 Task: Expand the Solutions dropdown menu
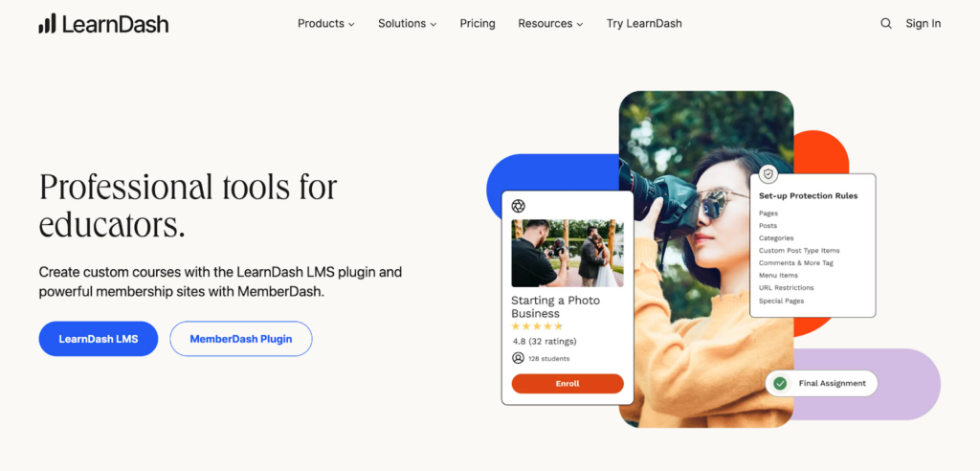tap(407, 24)
